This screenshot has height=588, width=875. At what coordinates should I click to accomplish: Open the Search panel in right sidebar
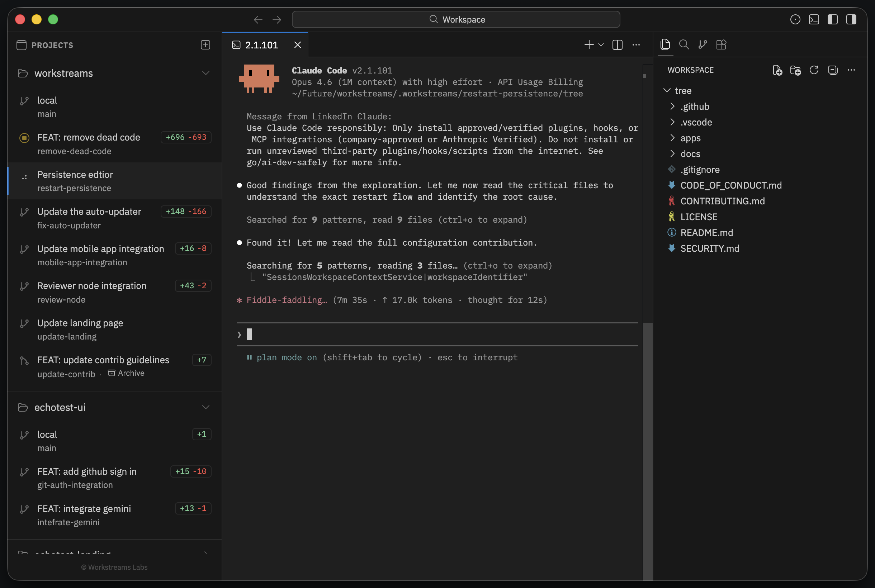pyautogui.click(x=684, y=44)
